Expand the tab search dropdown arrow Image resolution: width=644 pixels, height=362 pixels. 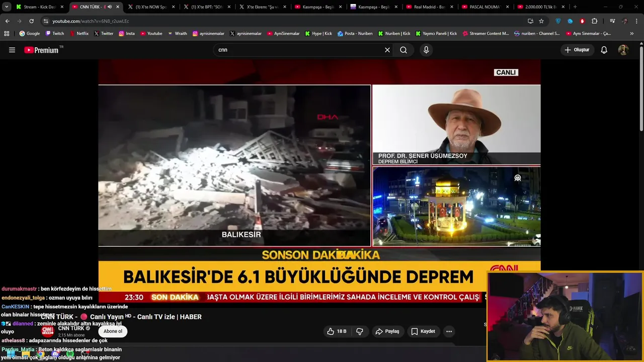(7, 7)
